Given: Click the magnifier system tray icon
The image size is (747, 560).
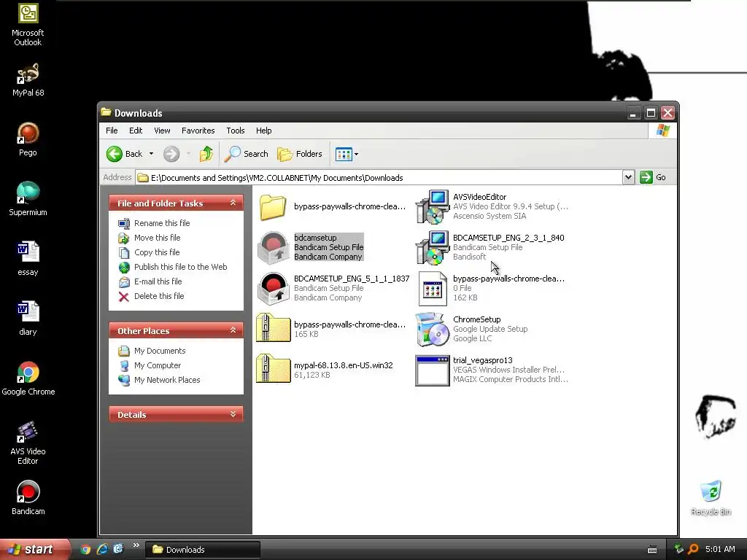Looking at the screenshot, I should pyautogui.click(x=693, y=549).
